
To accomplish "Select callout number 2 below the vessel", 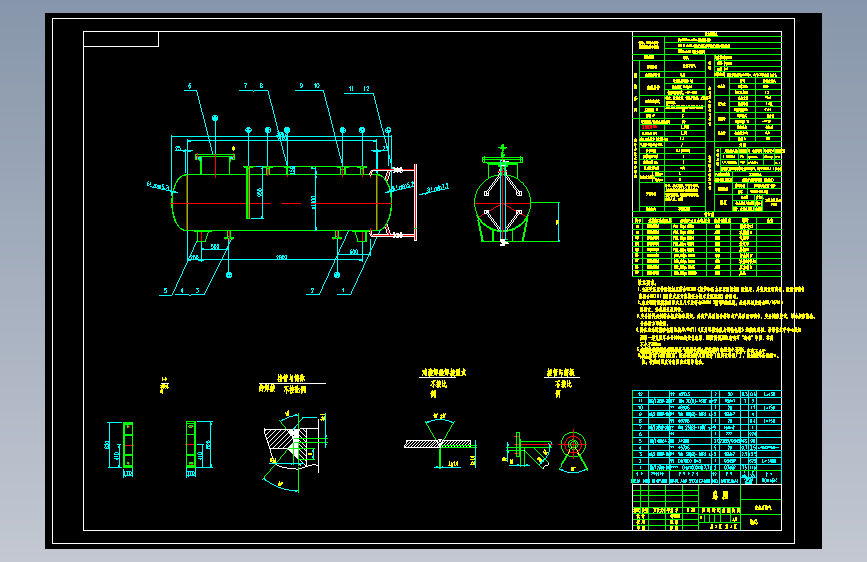I will tap(312, 290).
